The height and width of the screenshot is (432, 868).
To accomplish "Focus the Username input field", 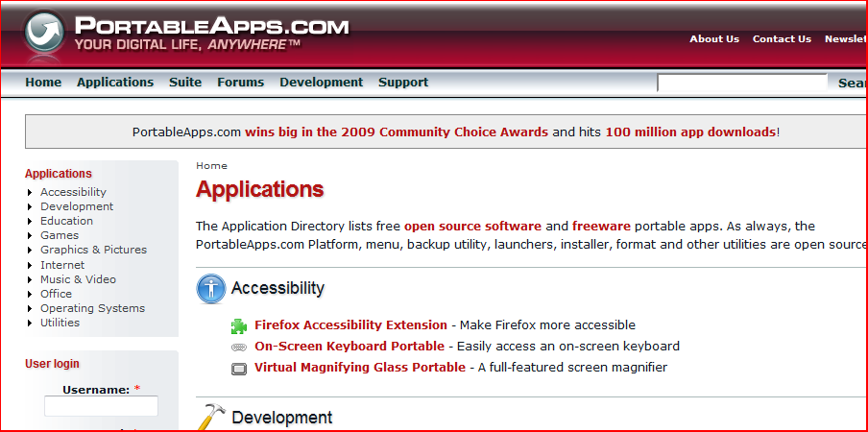I will pyautogui.click(x=101, y=406).
